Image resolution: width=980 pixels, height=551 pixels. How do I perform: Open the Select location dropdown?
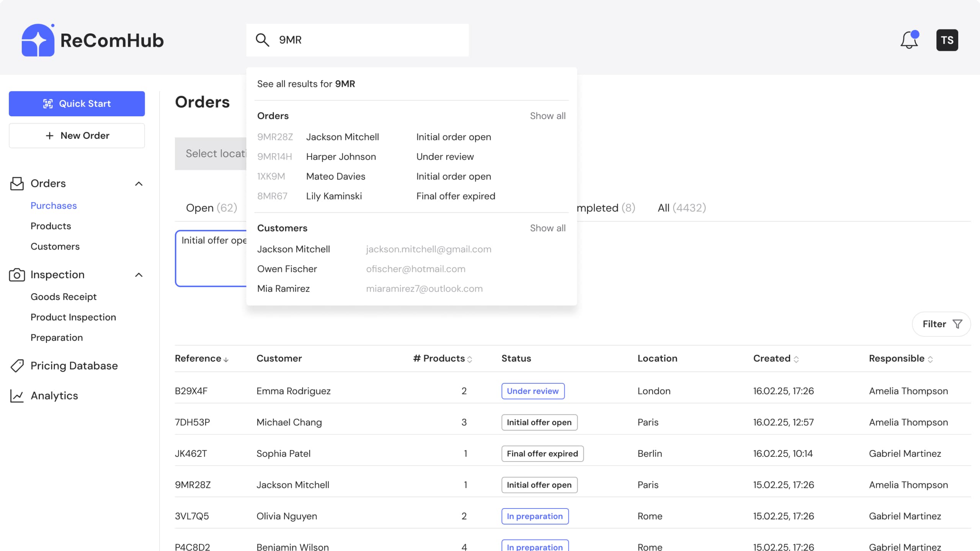[x=211, y=153]
